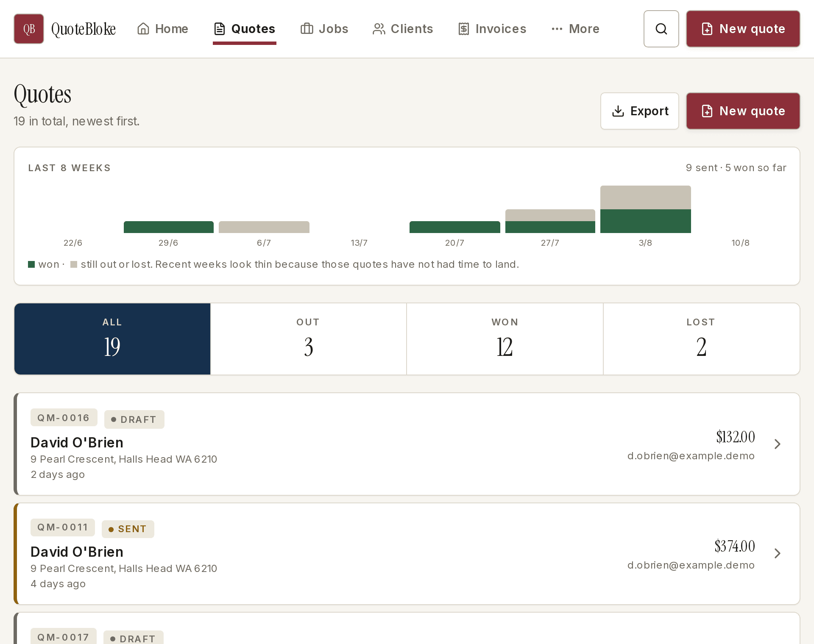Screen dimensions: 814x644
Task: Click the won bar for week 29/6
Action: click(x=169, y=227)
